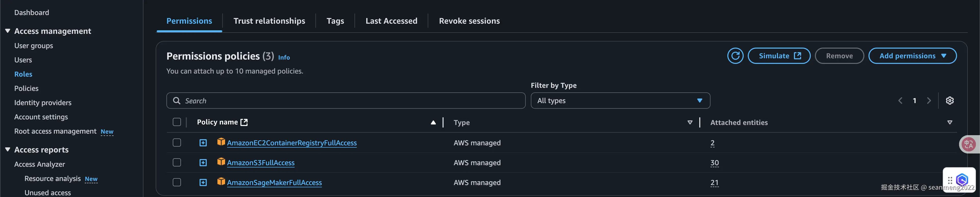Open table preferences gear icon
Screen dimensions: 980x197
point(950,101)
